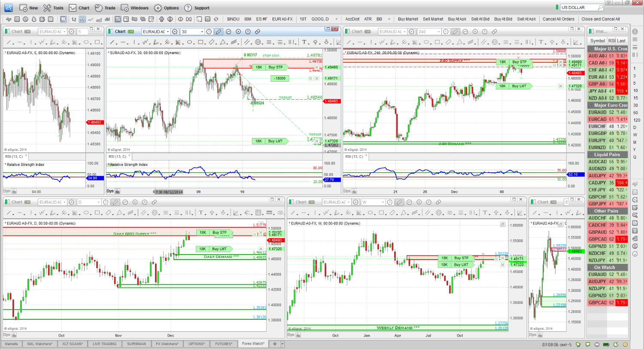The image size is (644, 349).
Task: Select up arrow tool in 30-minute chart
Action: [x=316, y=42]
